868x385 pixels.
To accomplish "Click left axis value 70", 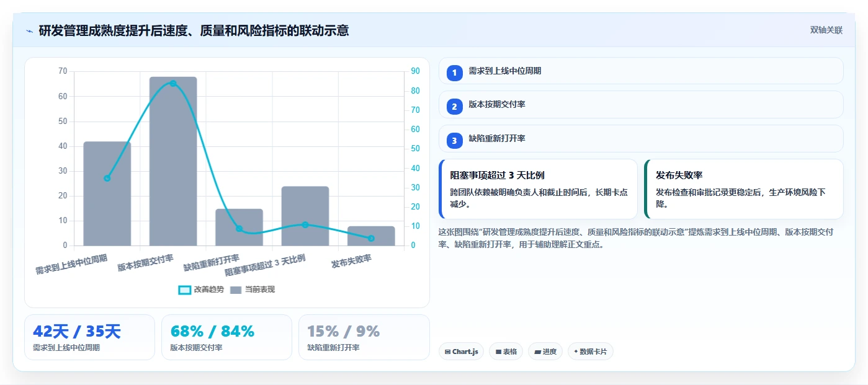I will click(63, 71).
